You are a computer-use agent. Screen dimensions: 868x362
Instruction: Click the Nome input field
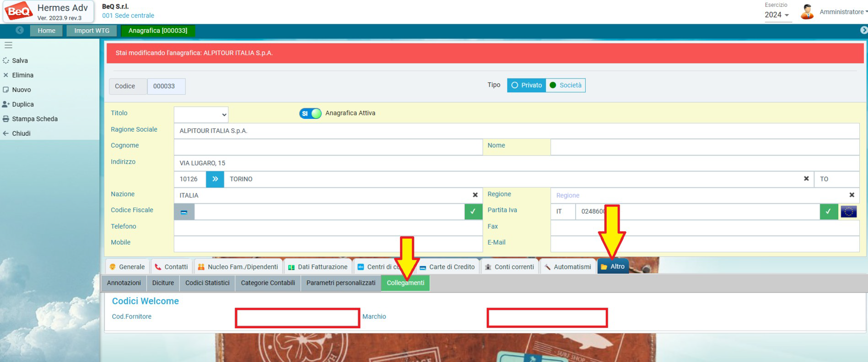pyautogui.click(x=705, y=147)
